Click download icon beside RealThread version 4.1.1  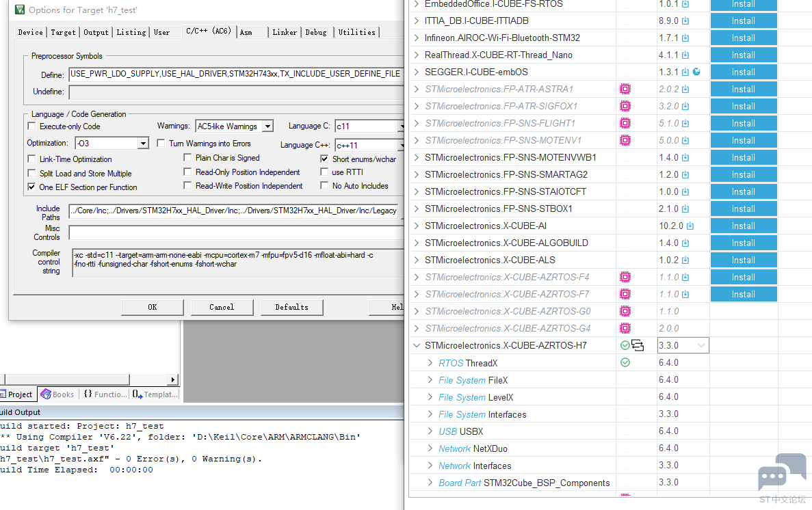coord(685,55)
